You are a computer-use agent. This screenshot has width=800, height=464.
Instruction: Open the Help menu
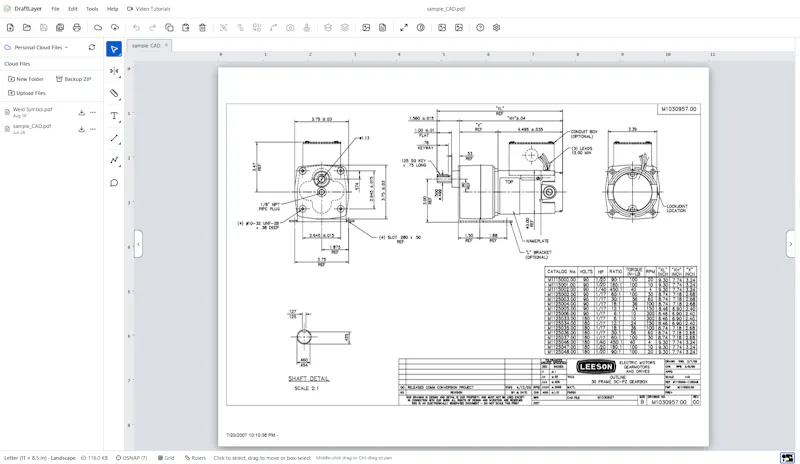click(x=112, y=9)
